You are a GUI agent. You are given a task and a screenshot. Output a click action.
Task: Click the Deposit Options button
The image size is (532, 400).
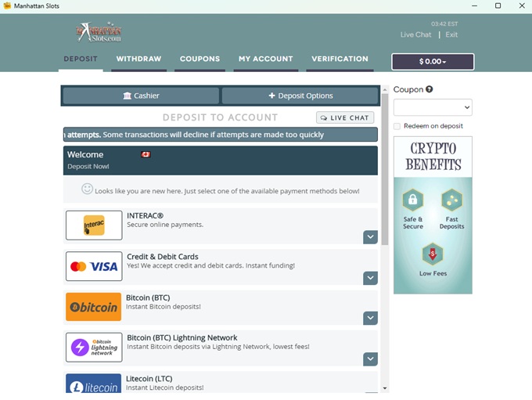[300, 95]
